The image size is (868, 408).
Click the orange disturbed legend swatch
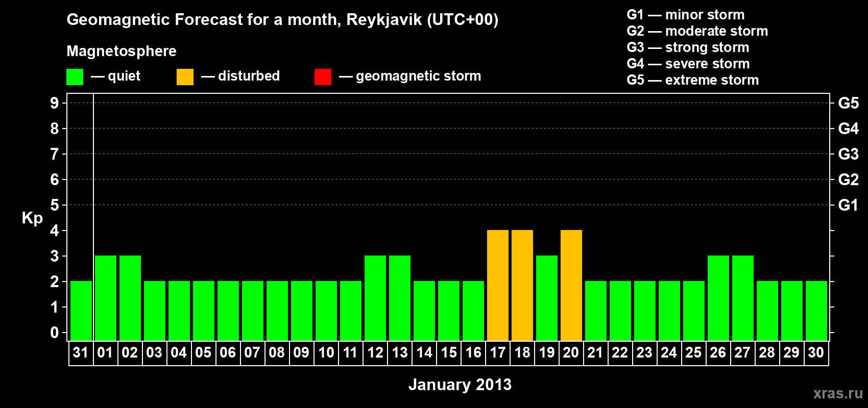click(185, 77)
